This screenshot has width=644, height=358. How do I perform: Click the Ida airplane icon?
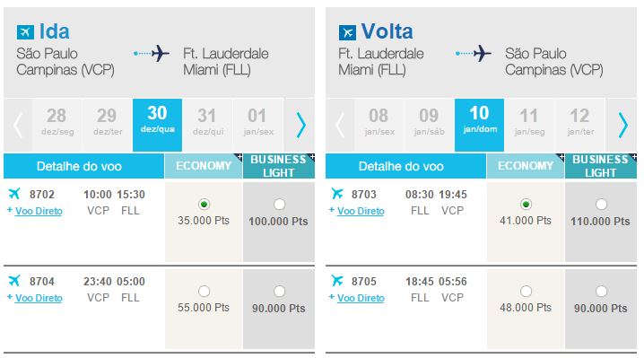[25, 32]
